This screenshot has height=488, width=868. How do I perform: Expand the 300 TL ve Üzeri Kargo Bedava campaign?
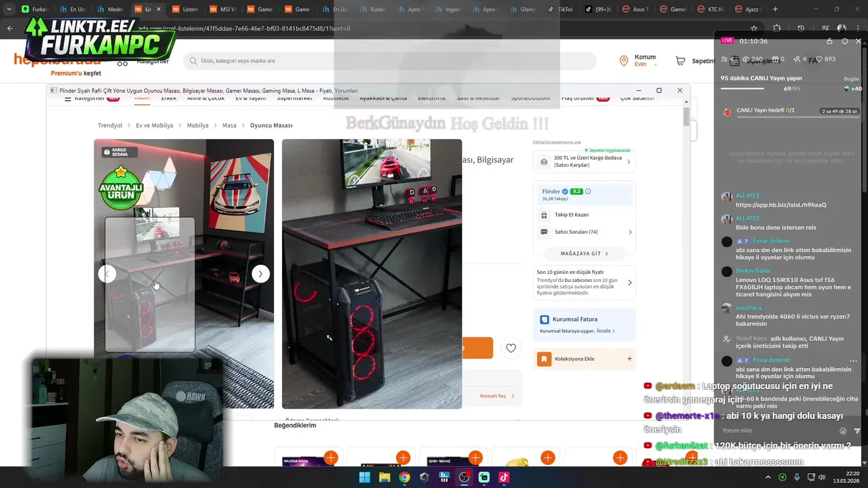[585, 161]
